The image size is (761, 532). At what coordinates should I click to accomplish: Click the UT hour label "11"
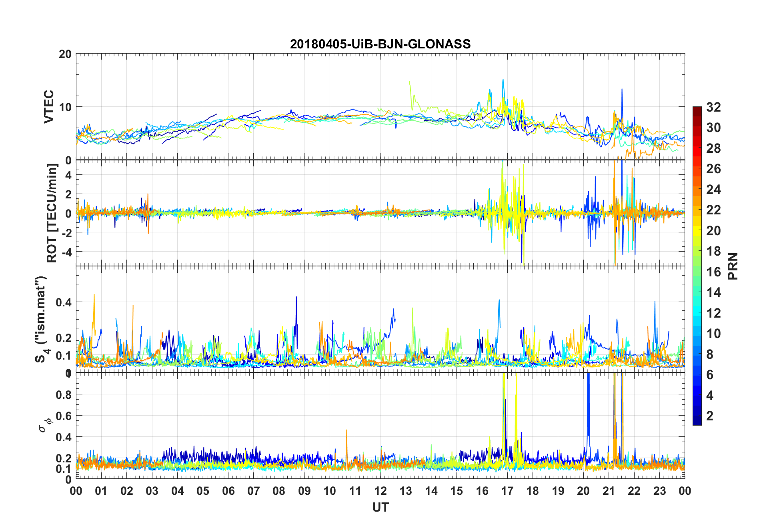pos(355,491)
